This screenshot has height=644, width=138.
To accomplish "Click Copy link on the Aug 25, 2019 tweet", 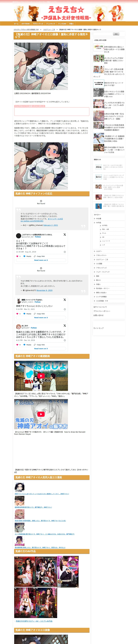I will point(39,256).
